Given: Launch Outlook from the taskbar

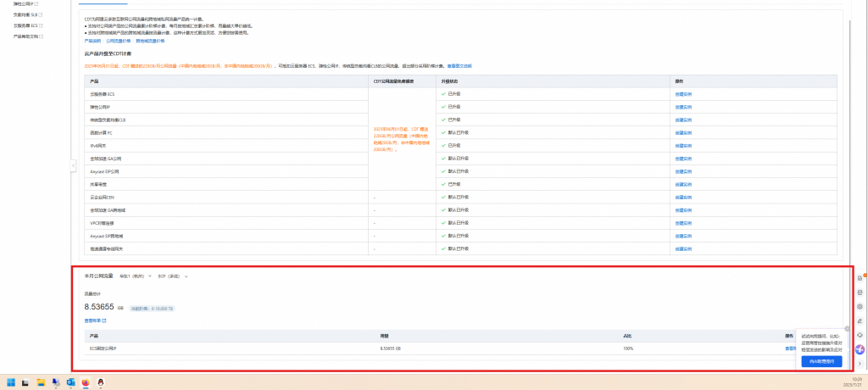Looking at the screenshot, I should pyautogui.click(x=70, y=382).
